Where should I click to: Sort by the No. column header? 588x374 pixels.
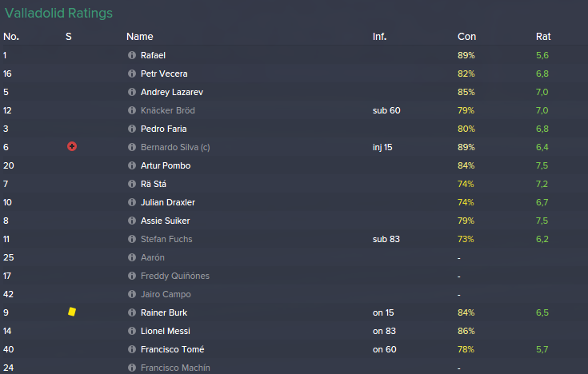coord(11,37)
